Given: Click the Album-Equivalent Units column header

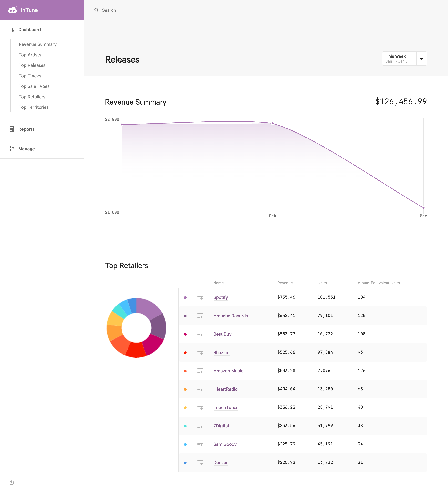Looking at the screenshot, I should coord(378,283).
